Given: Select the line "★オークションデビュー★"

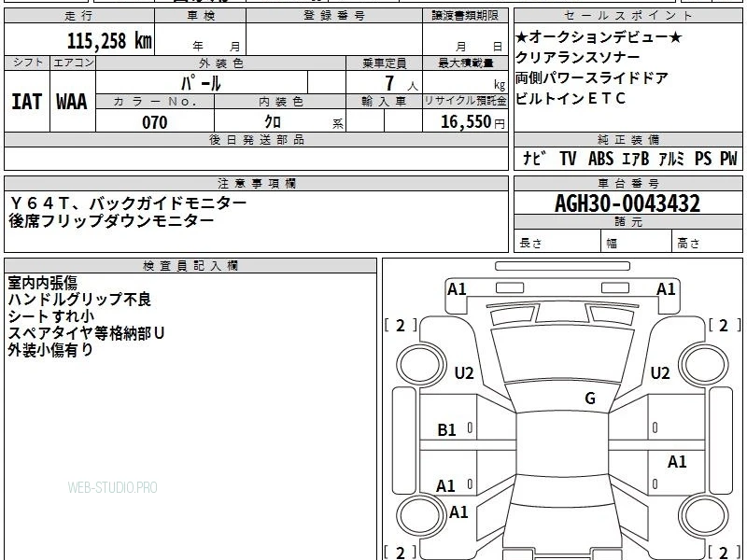Looking at the screenshot, I should 599,36.
